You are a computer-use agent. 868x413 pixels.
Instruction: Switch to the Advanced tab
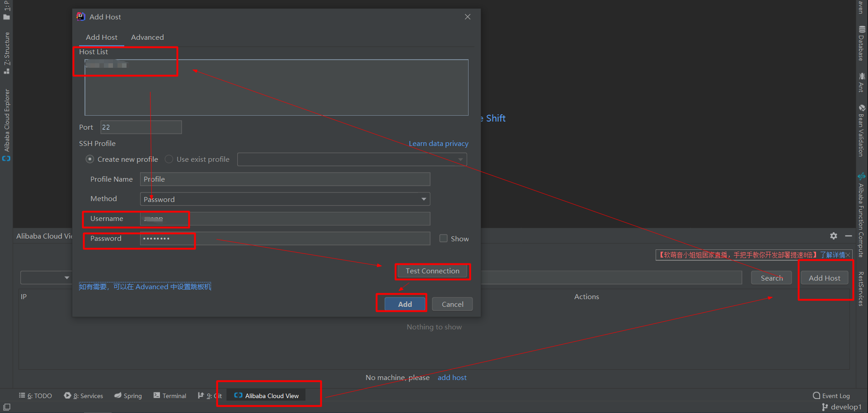pyautogui.click(x=147, y=38)
